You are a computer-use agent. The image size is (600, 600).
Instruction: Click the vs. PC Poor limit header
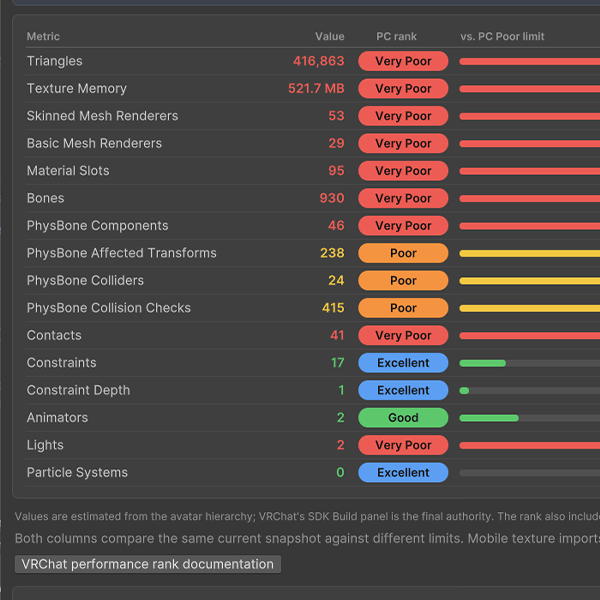(x=502, y=36)
